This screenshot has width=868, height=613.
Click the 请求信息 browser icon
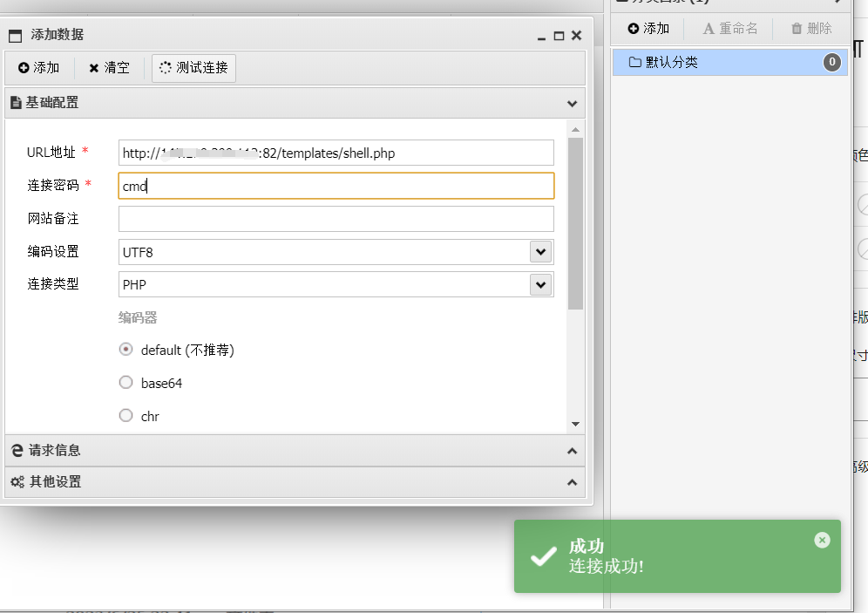coord(17,451)
